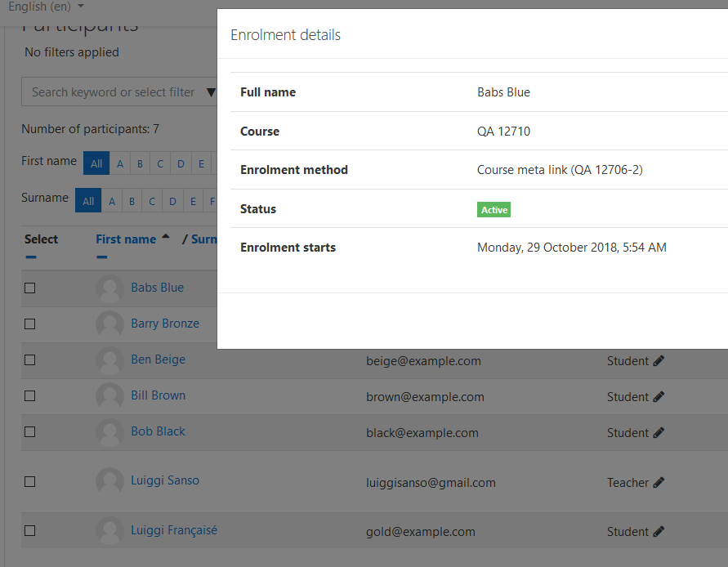Viewport: 728px width, 567px height.
Task: Click Luiggi Française's avatar picture
Action: [x=109, y=530]
